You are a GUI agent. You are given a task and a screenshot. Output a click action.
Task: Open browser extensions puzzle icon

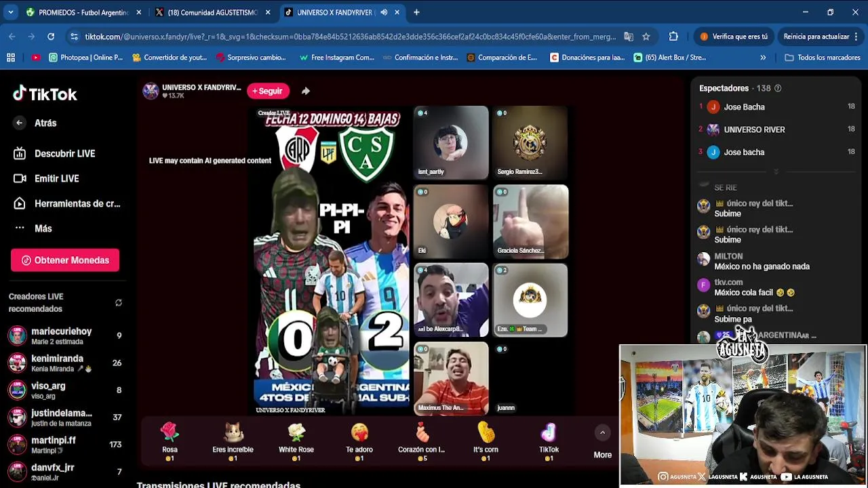pyautogui.click(x=673, y=37)
